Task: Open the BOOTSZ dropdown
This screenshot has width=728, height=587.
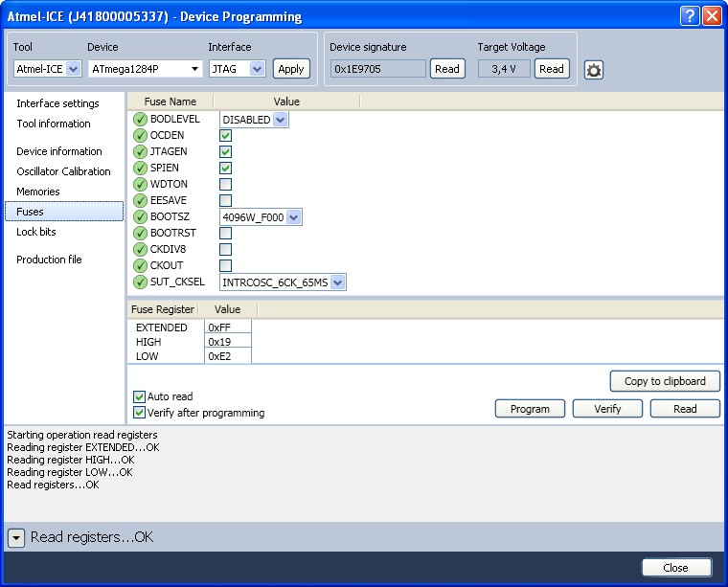Action: (261, 217)
